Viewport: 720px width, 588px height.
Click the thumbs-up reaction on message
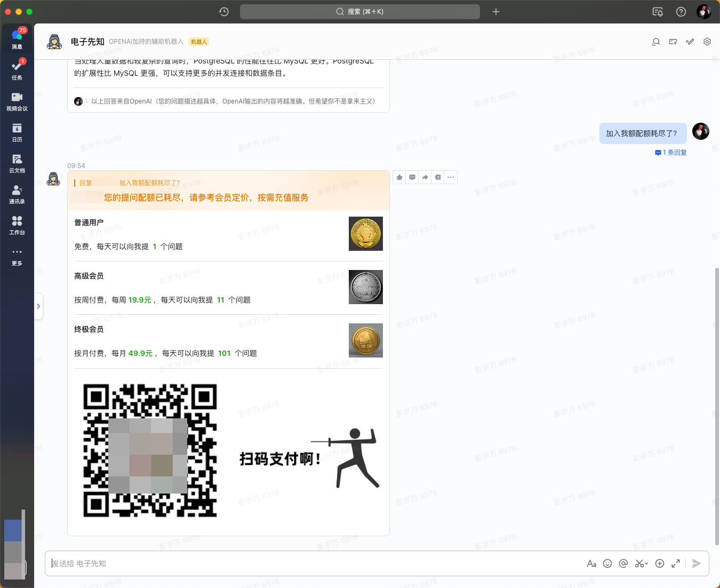[399, 177]
